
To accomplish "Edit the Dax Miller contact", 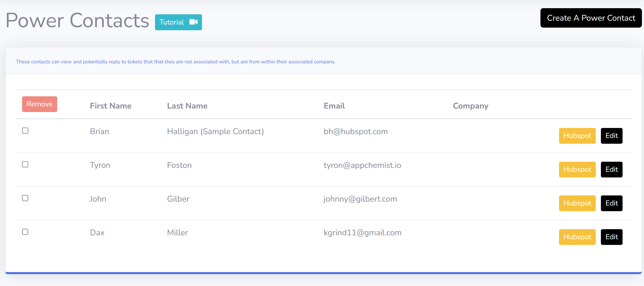I will [x=612, y=237].
